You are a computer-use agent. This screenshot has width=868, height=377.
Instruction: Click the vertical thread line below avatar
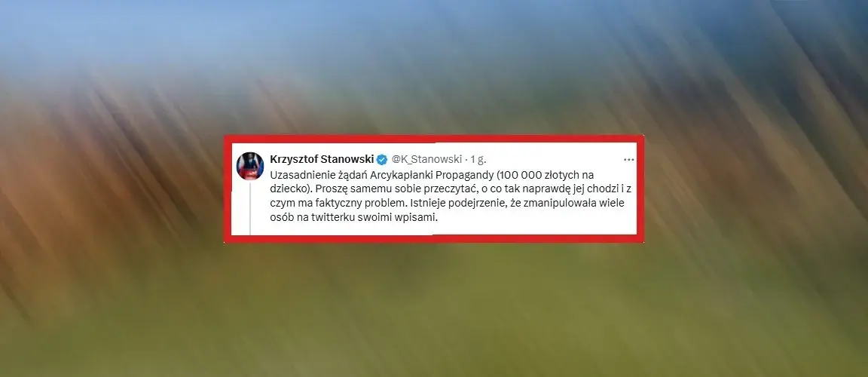[250, 208]
